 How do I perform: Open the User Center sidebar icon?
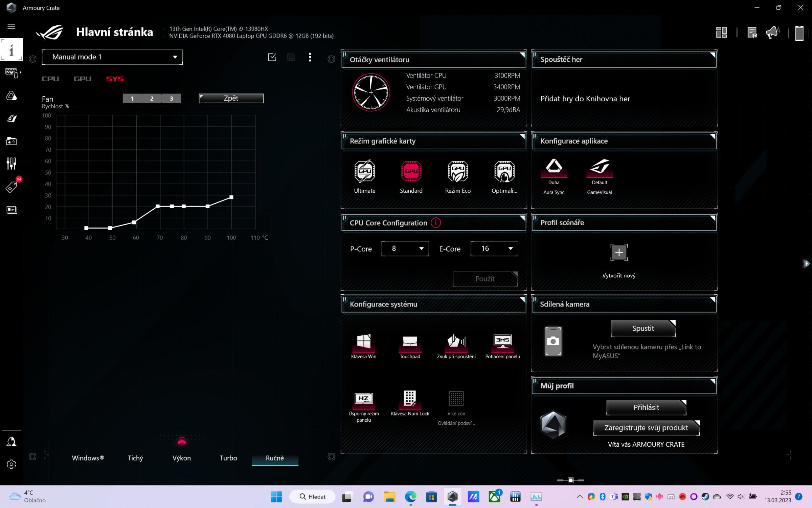click(x=12, y=441)
